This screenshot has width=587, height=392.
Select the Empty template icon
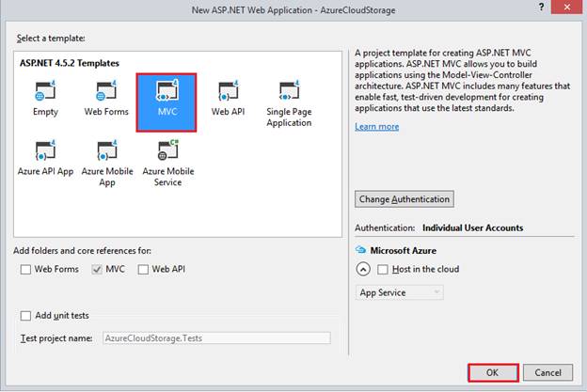(45, 93)
